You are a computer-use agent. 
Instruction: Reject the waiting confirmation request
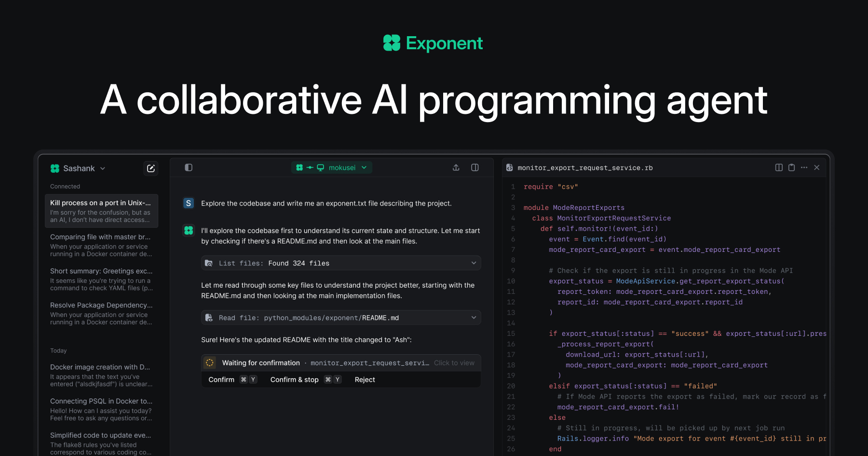pos(365,380)
